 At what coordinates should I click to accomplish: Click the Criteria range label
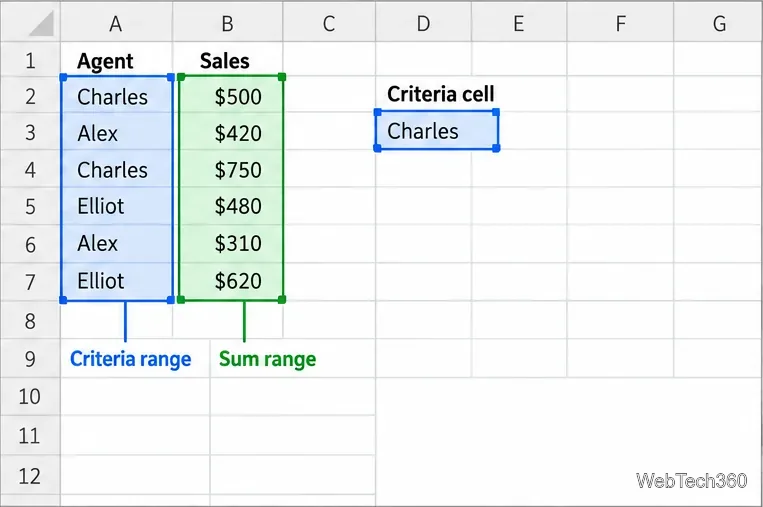[x=130, y=359]
